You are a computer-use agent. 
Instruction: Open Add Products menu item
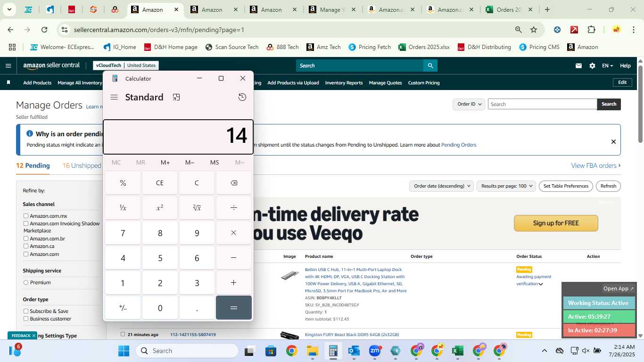[37, 82]
